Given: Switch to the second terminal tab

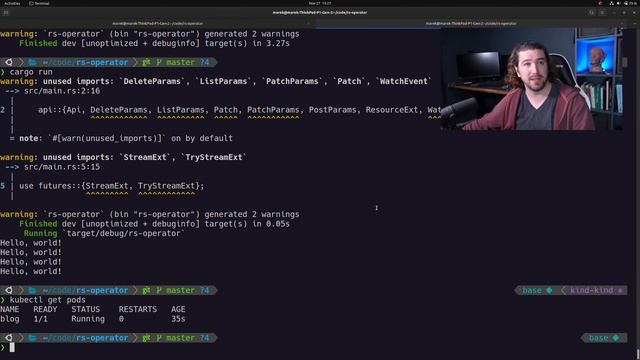Looking at the screenshot, I should 471,24.
